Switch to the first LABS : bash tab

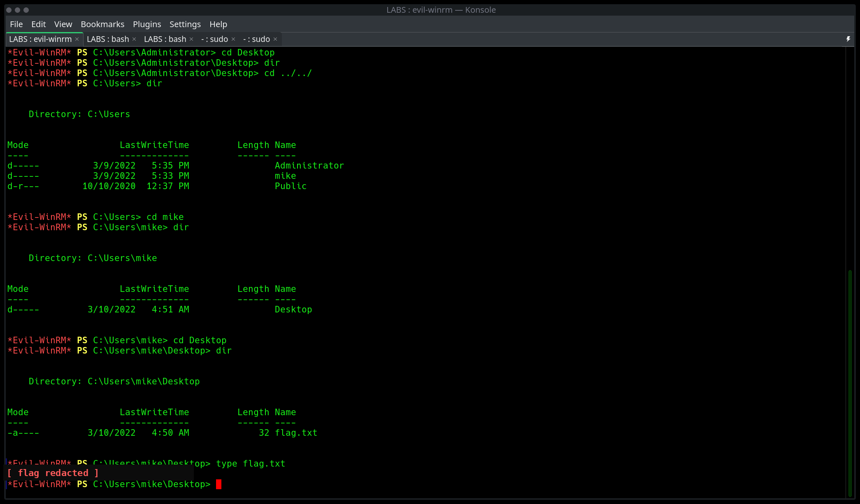tap(108, 39)
